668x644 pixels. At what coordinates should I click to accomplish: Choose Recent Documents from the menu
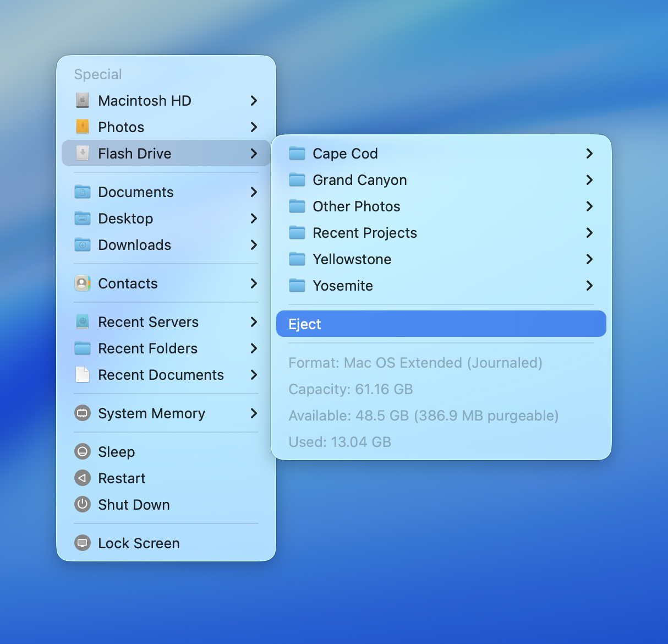[x=161, y=375]
